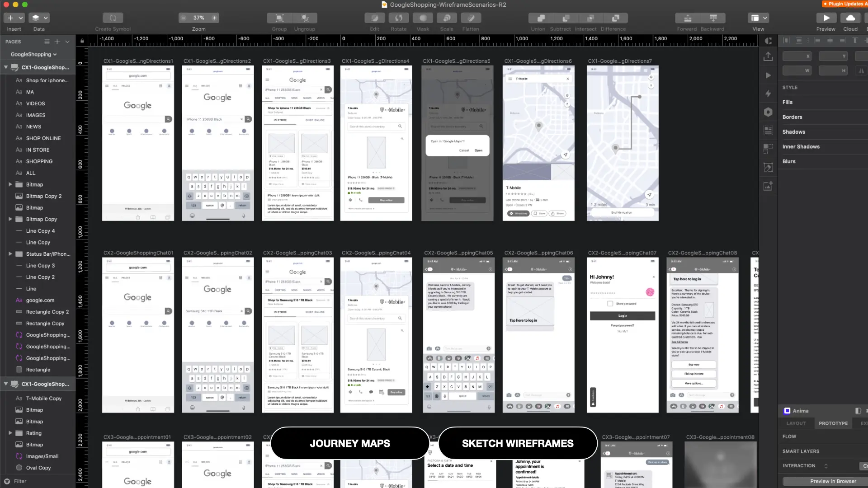
Task: Switch to the LAYOUT tab
Action: click(796, 423)
